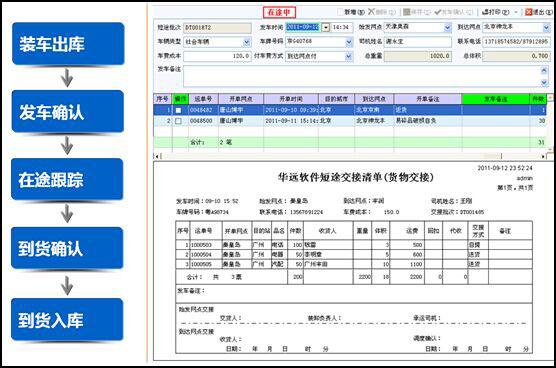Open the 发车时间 date picker dropdown
556x368 pixels.
(326, 27)
